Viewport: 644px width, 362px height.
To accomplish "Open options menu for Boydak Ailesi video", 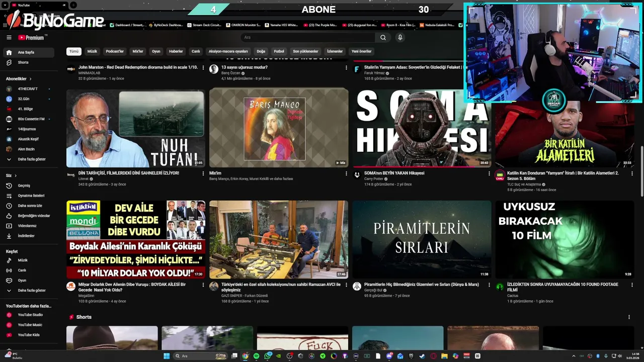I will click(203, 285).
